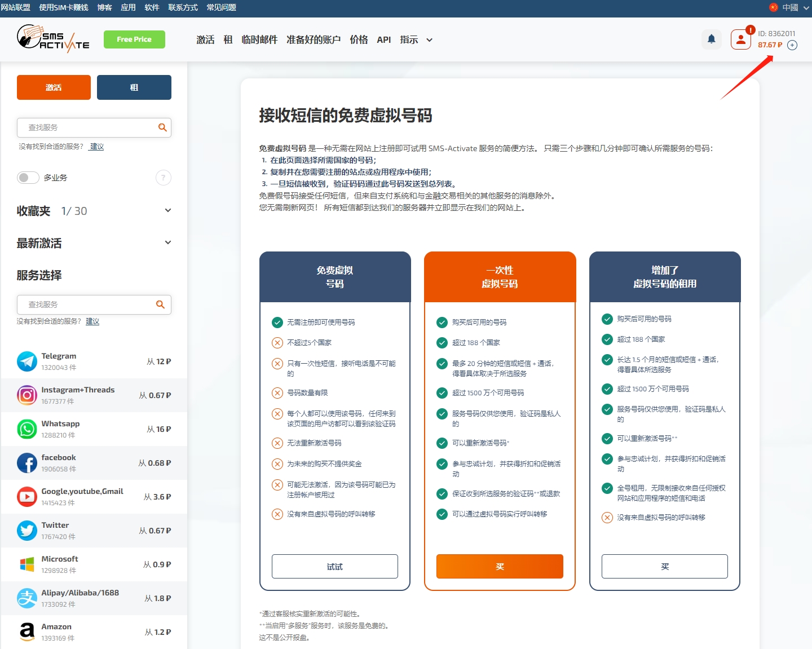Open the 租 nav menu item

(228, 39)
